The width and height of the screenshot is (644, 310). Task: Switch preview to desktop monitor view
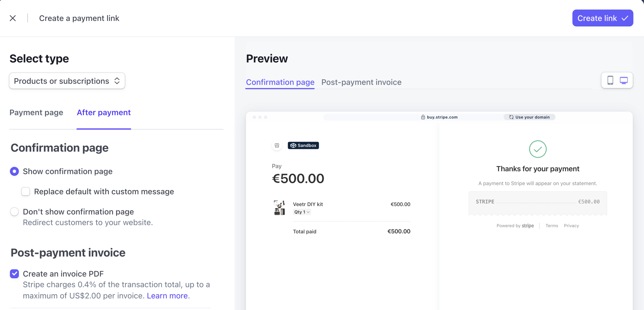624,80
